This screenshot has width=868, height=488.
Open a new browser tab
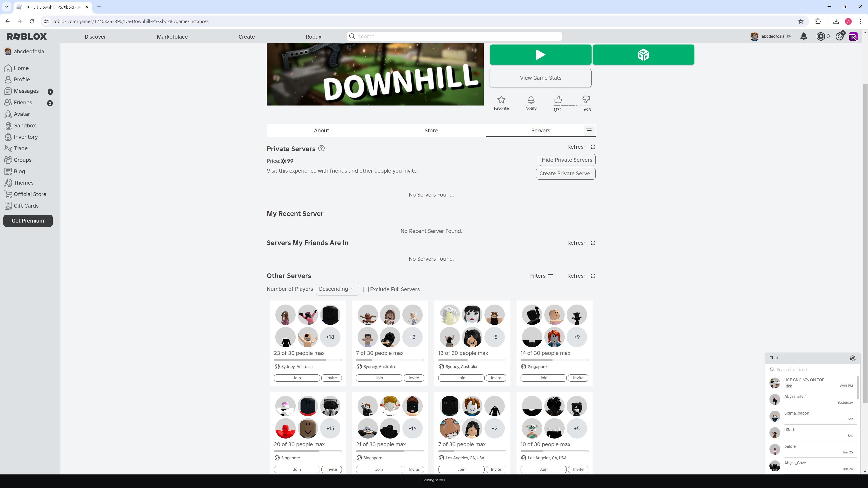pos(99,7)
